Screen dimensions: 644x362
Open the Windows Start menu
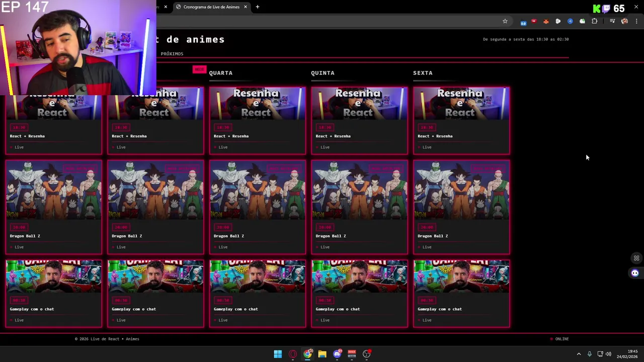coord(278,354)
